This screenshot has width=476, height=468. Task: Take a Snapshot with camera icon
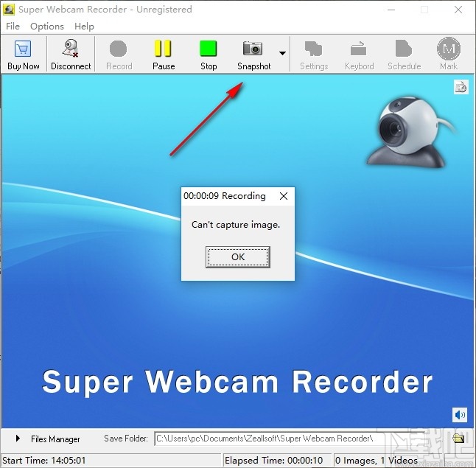[x=253, y=55]
